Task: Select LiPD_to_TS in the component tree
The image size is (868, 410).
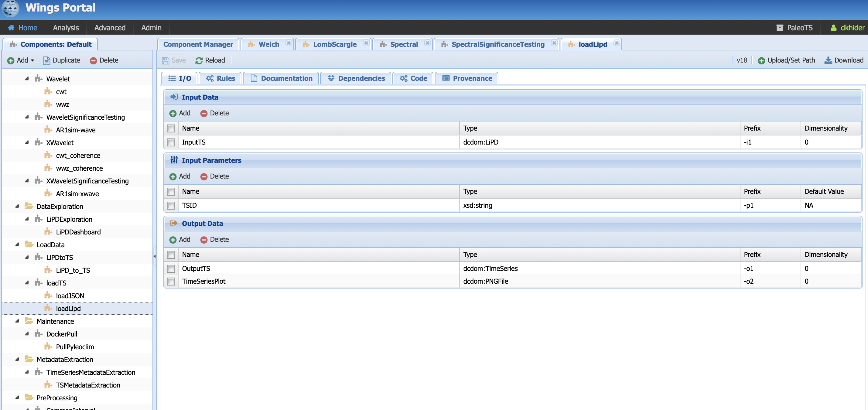Action: 73,270
